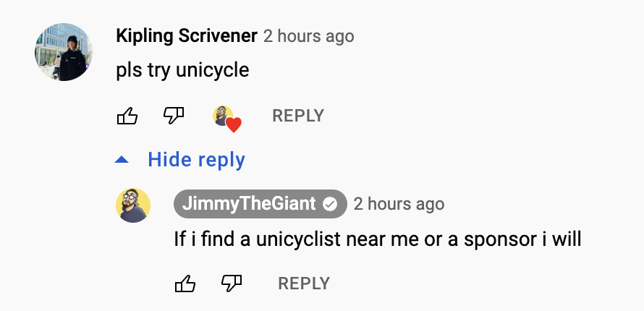The image size is (644, 311).
Task: Click the red creator heart icon
Action: point(233,125)
